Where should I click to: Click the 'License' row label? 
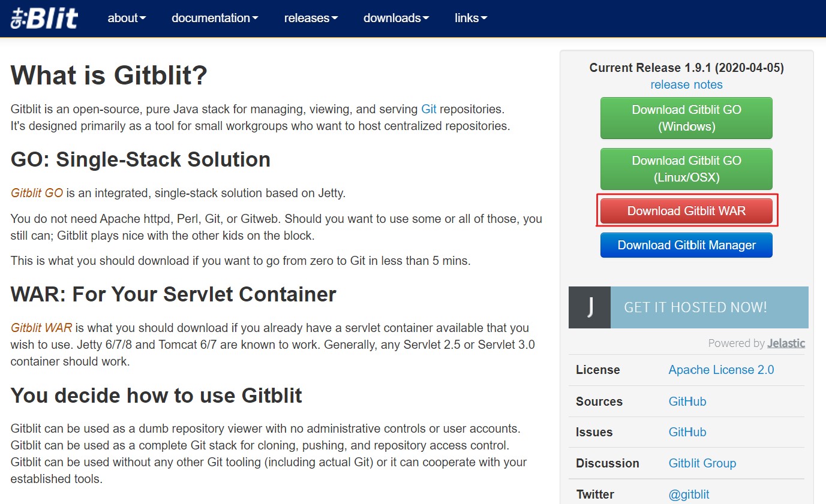click(597, 370)
